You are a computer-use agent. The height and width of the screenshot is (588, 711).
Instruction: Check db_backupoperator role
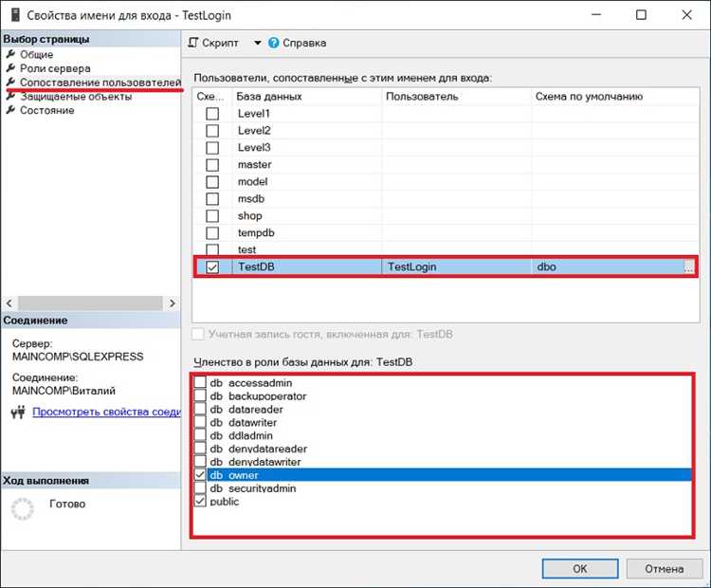200,395
